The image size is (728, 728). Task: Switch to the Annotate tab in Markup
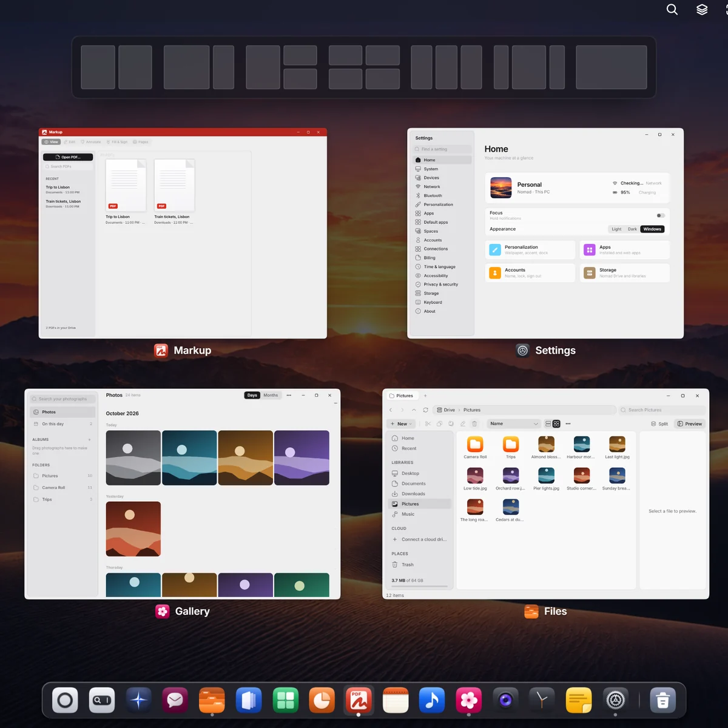[91, 142]
